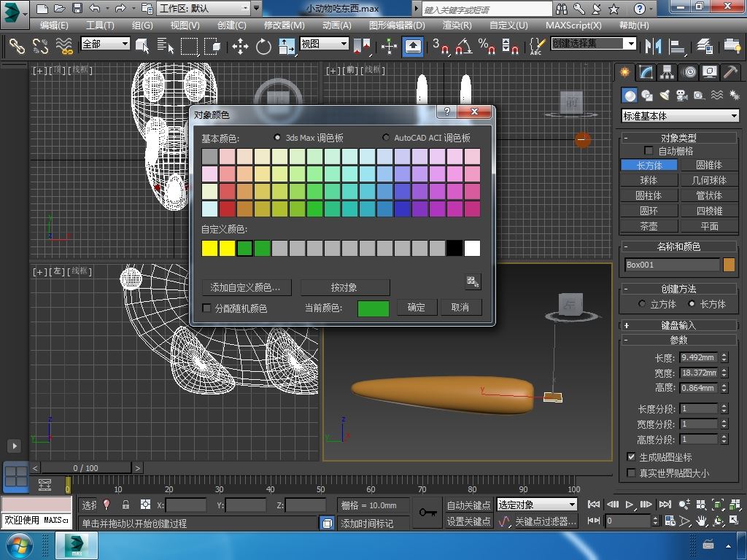Image resolution: width=747 pixels, height=560 pixels.
Task: Click the Play Animation button
Action: [630, 505]
